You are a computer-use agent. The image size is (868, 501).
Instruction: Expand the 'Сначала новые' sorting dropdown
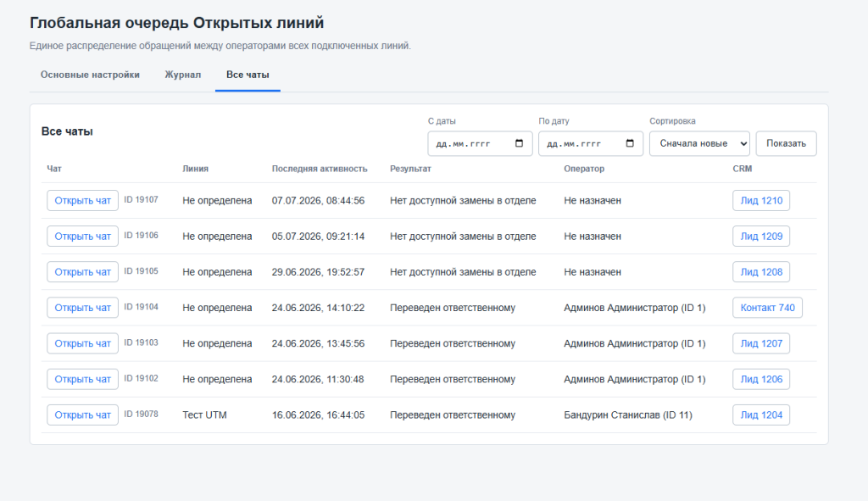(699, 143)
